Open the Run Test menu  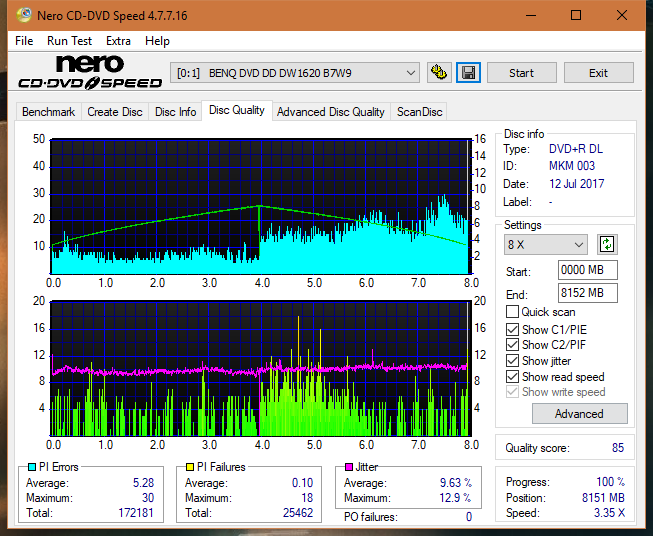(x=69, y=41)
